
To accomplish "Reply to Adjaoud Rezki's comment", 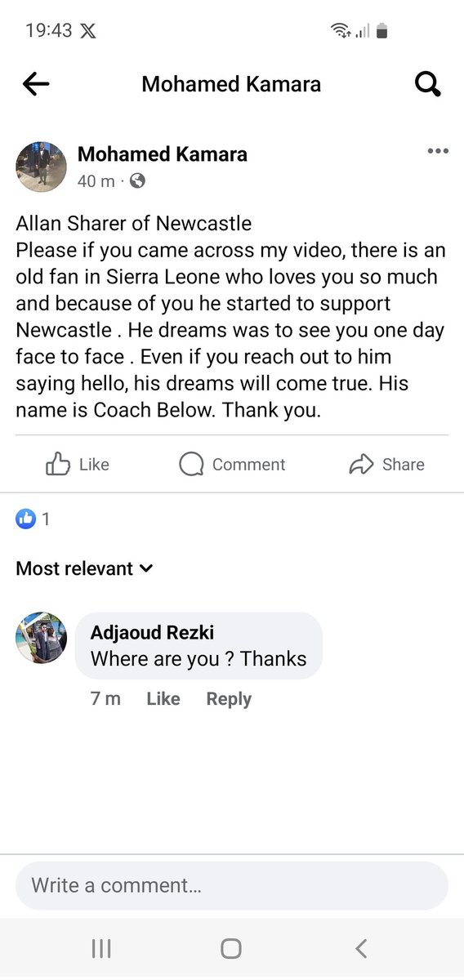I will [229, 699].
